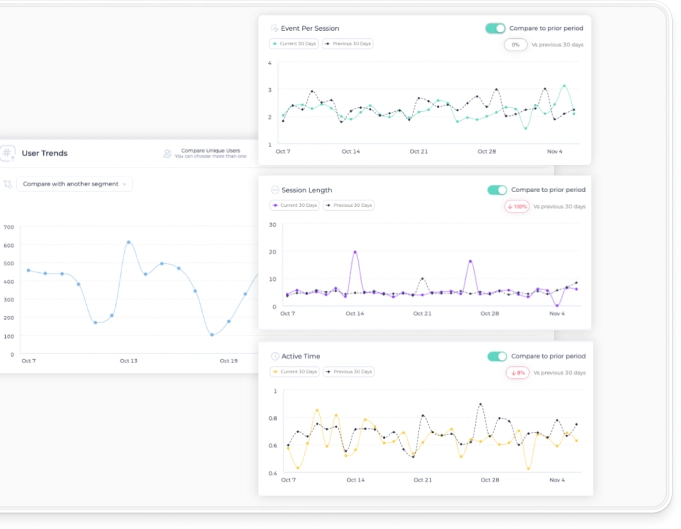
Task: Click the red down-arrow 100% badge in Session Length
Action: tap(516, 206)
